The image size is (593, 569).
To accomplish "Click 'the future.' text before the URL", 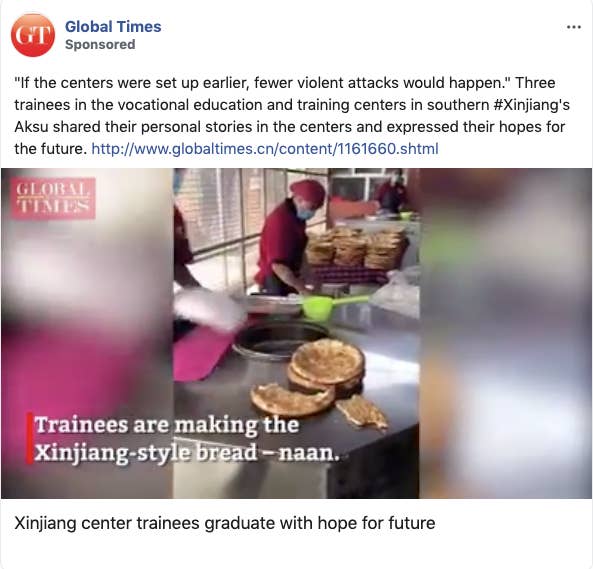I will coord(51,149).
